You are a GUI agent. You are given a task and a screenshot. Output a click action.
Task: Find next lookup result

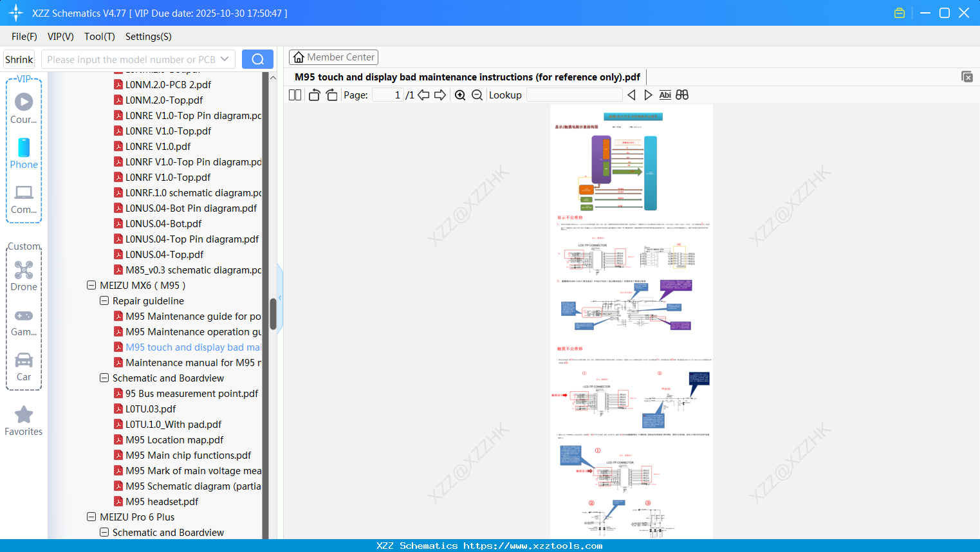[648, 95]
